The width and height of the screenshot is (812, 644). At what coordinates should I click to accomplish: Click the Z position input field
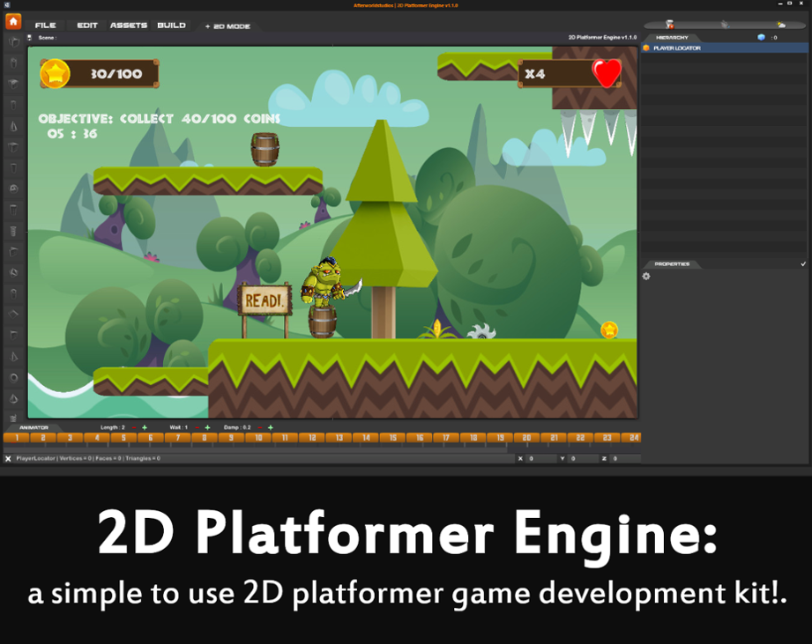tap(626, 458)
